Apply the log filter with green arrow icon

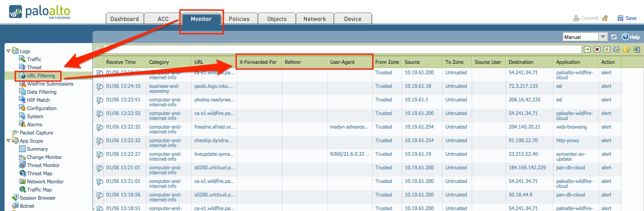pos(587,49)
